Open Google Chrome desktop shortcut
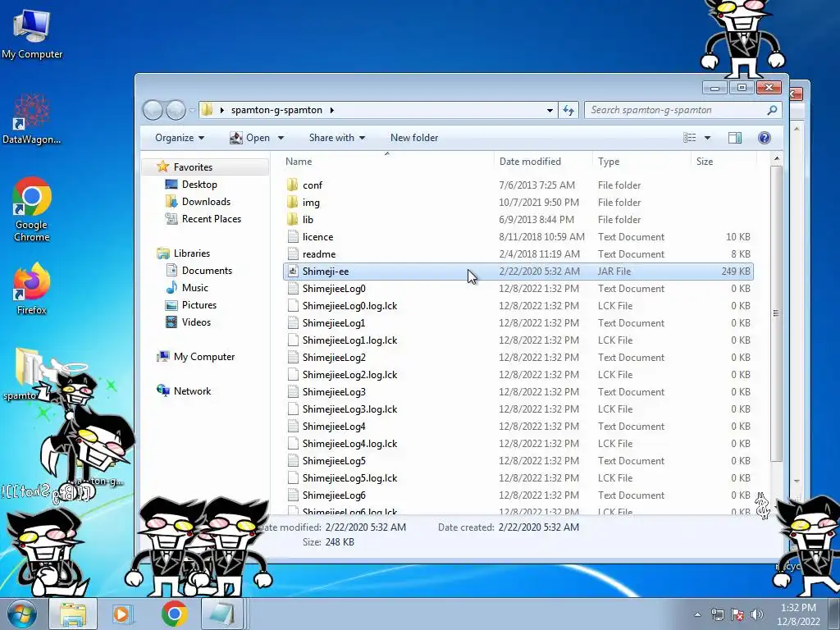Image resolution: width=840 pixels, height=630 pixels. tap(32, 209)
